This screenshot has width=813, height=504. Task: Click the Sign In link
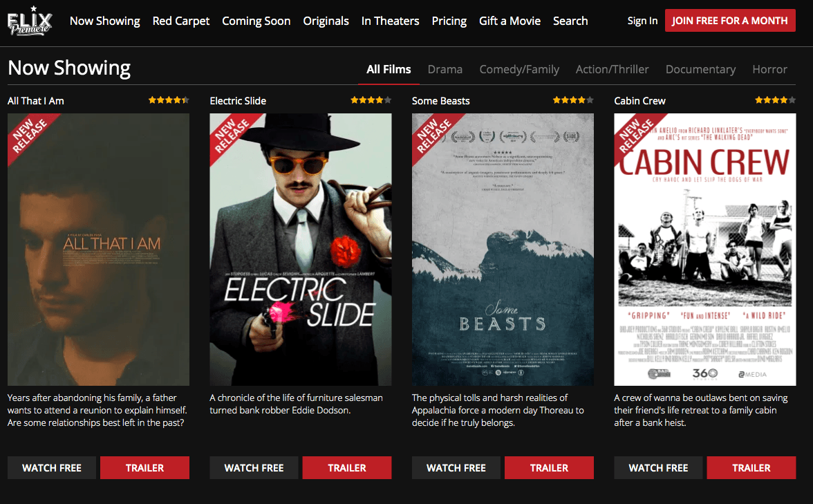point(642,21)
